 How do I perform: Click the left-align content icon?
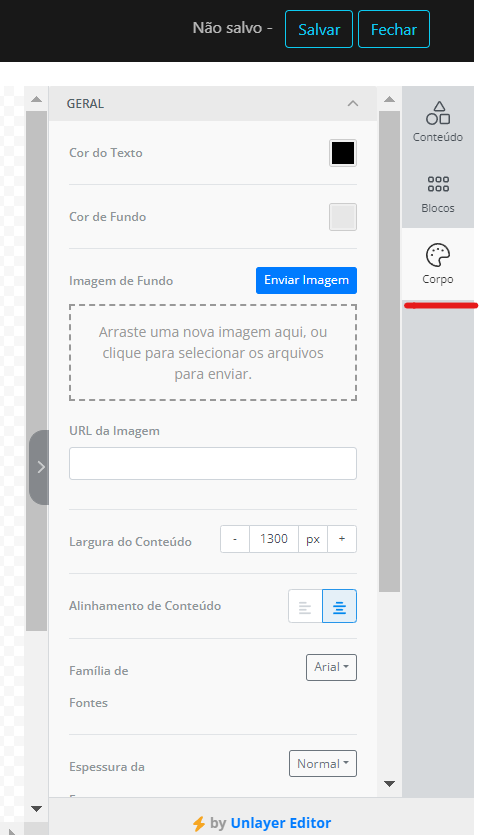pos(305,607)
